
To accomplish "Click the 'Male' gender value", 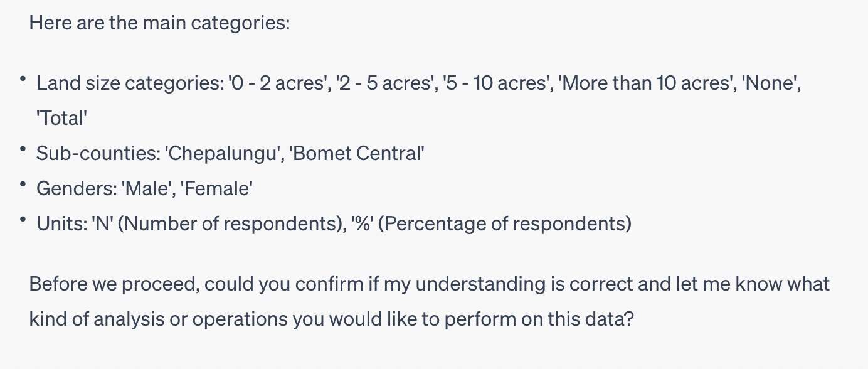I will 149,188.
